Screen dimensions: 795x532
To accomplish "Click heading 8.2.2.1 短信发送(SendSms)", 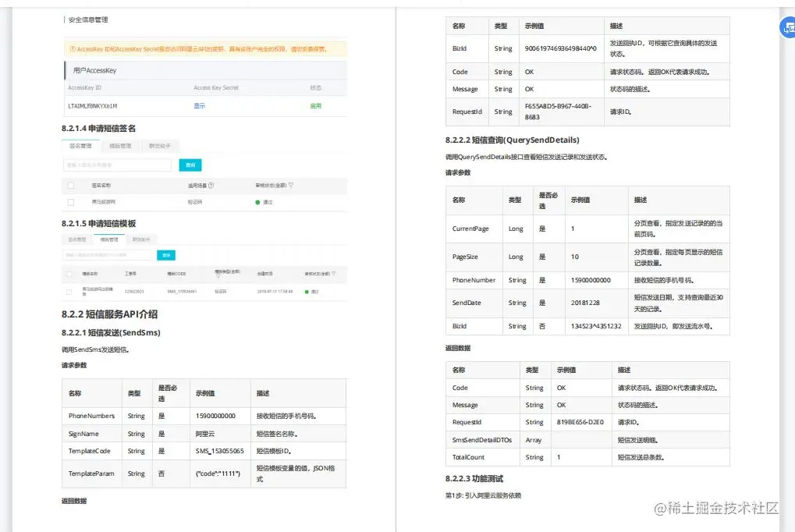I will click(x=111, y=332).
